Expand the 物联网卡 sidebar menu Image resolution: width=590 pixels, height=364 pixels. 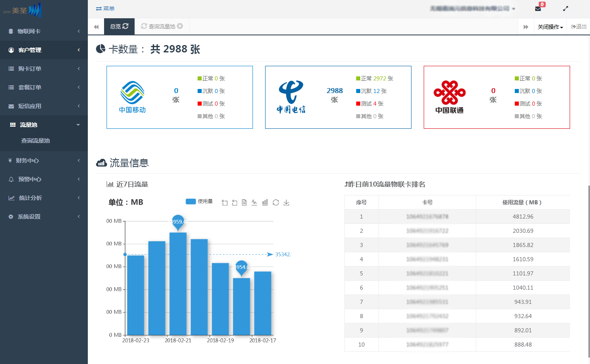(x=44, y=31)
